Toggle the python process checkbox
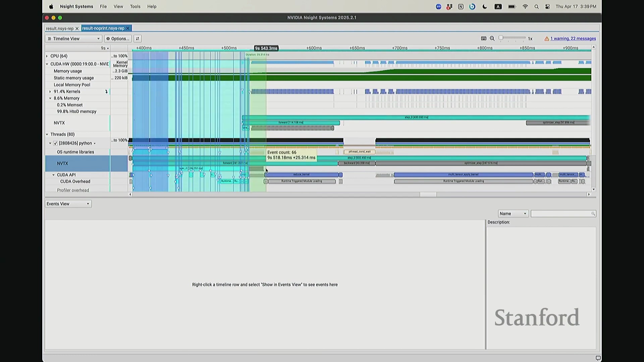 click(56, 143)
